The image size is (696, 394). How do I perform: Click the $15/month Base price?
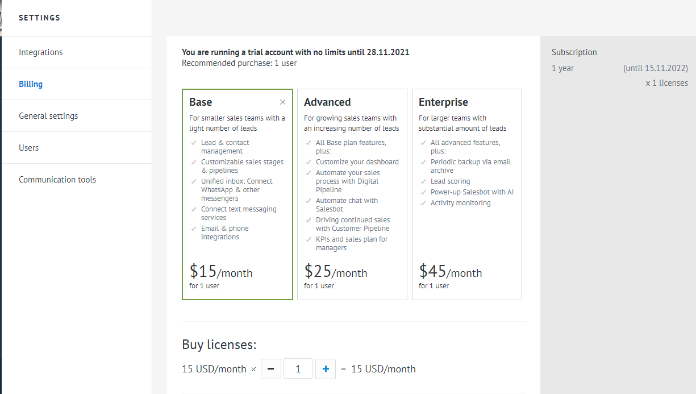click(x=221, y=271)
